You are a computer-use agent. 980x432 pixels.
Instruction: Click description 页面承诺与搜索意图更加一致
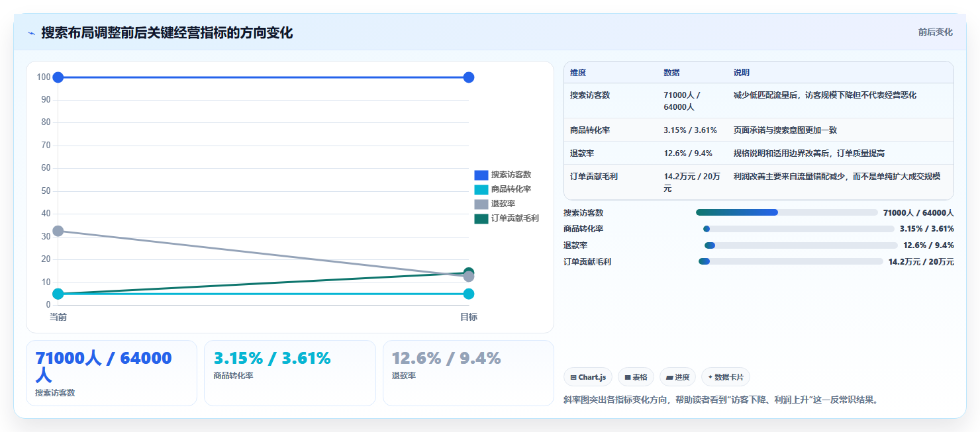(x=785, y=130)
